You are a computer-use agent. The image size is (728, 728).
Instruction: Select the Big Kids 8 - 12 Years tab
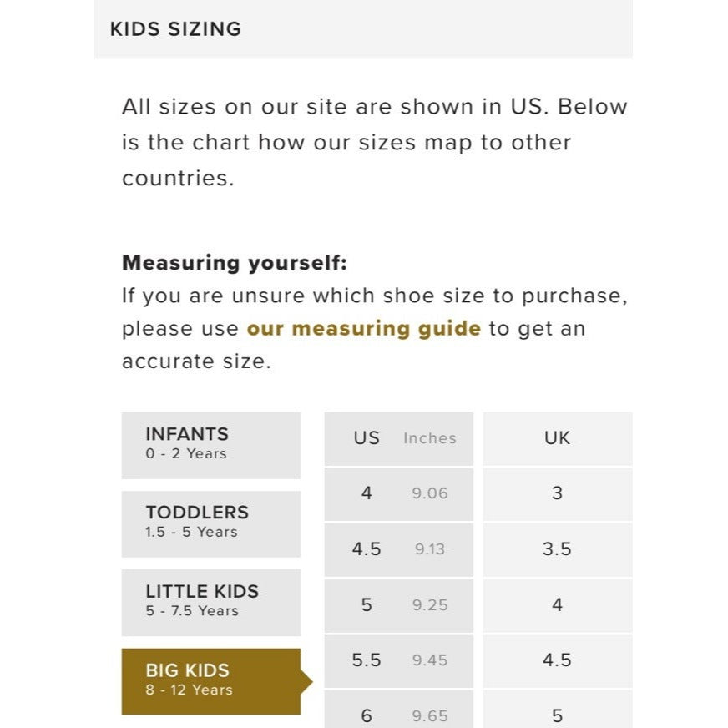coord(210,680)
